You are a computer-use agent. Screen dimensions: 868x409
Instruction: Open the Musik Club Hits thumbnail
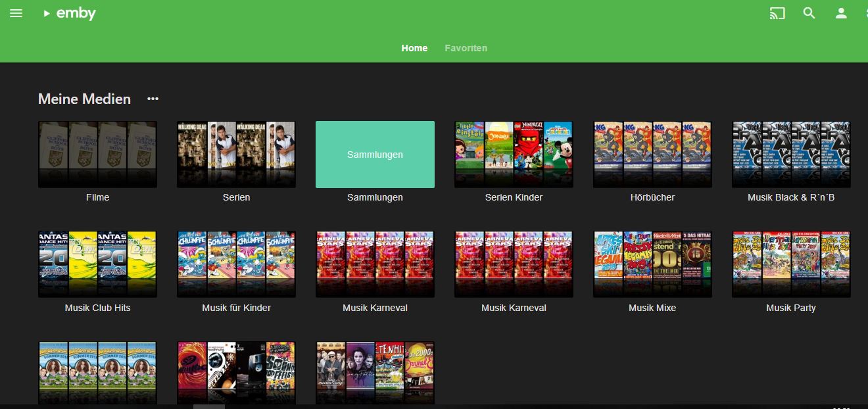[97, 264]
